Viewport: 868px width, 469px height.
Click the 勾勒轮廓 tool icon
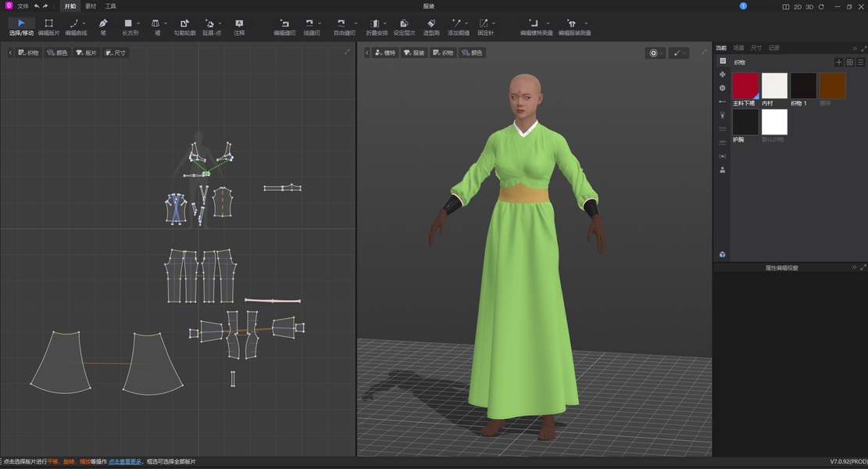(184, 24)
